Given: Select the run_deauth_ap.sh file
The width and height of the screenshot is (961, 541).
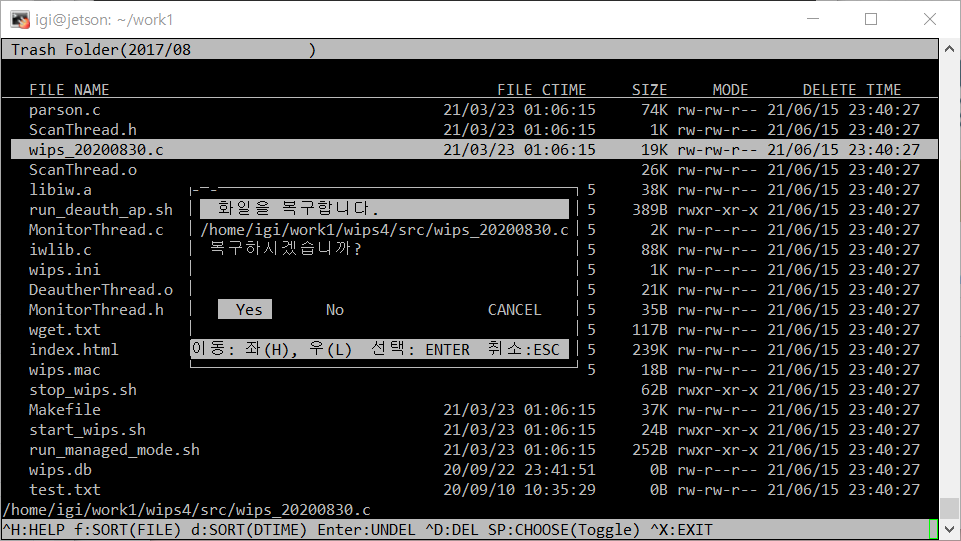Looking at the screenshot, I should click(x=101, y=210).
